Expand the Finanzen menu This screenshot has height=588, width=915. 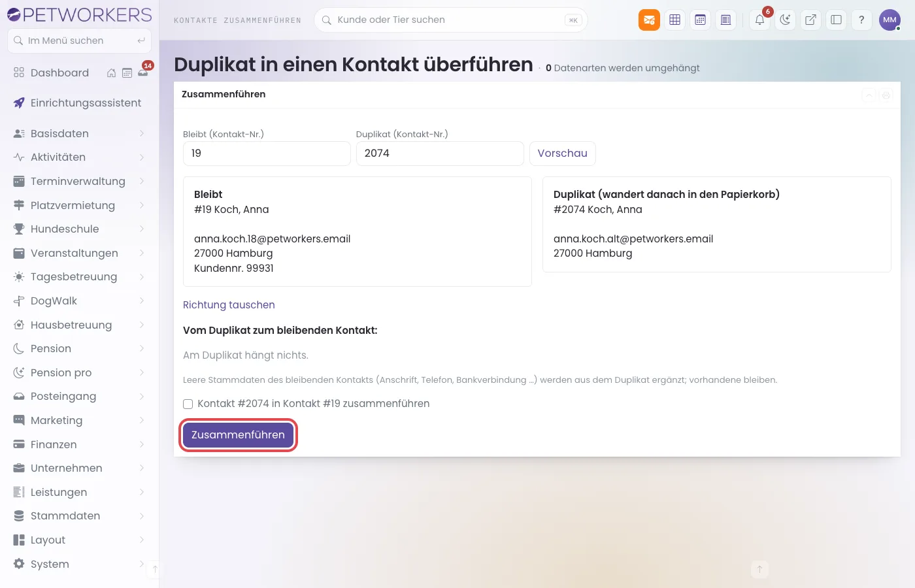click(x=79, y=444)
